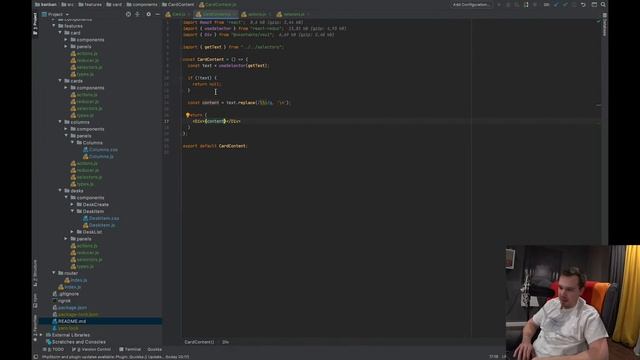The width and height of the screenshot is (640, 360).
Task: Open the npm tool window stripe
Action: pyautogui.click(x=36, y=300)
